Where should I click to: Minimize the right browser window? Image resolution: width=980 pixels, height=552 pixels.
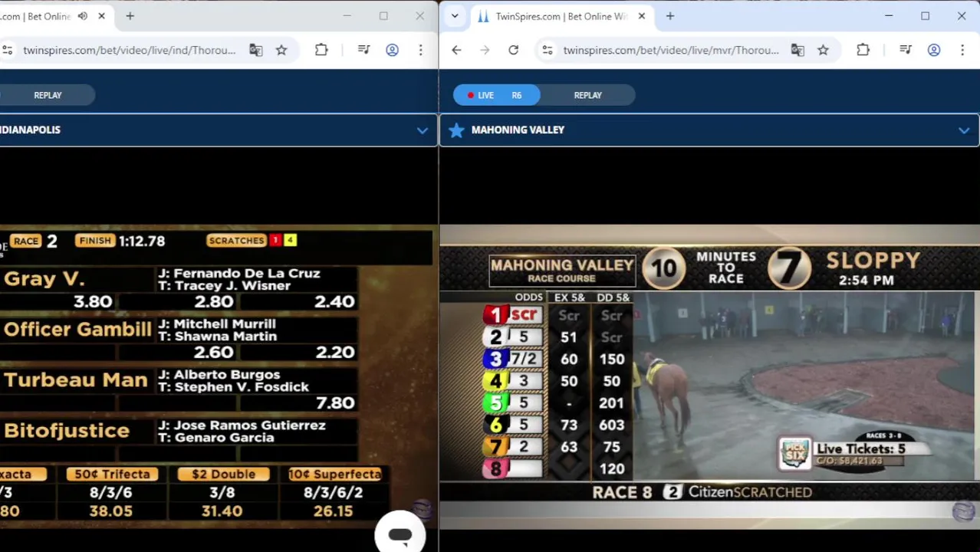click(889, 16)
